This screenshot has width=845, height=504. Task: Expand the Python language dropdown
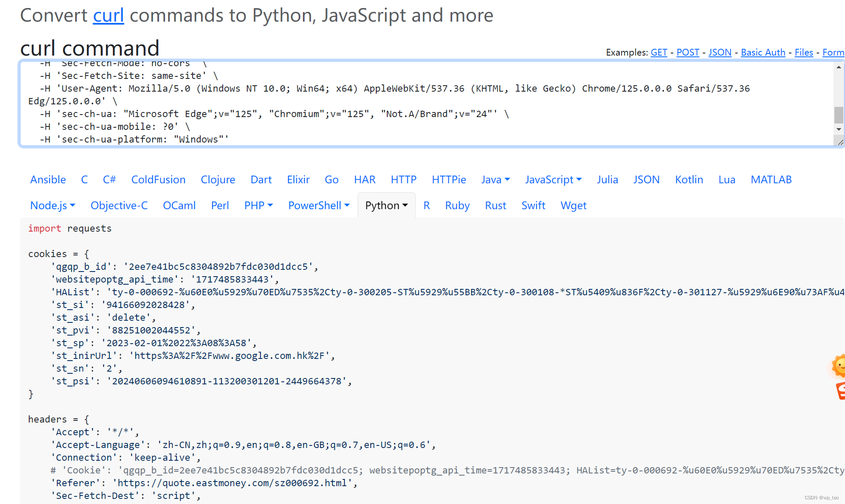pyautogui.click(x=386, y=206)
